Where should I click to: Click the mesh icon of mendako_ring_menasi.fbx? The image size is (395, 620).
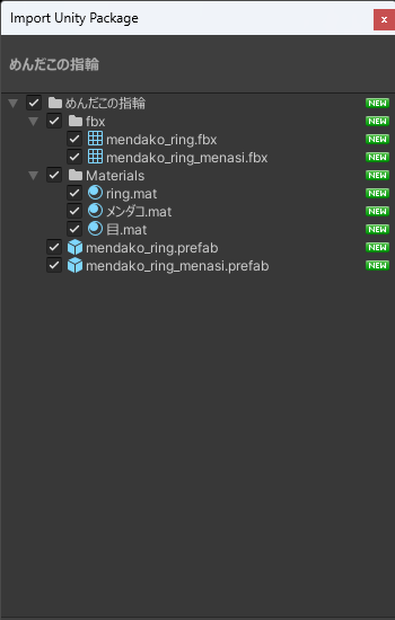95,157
